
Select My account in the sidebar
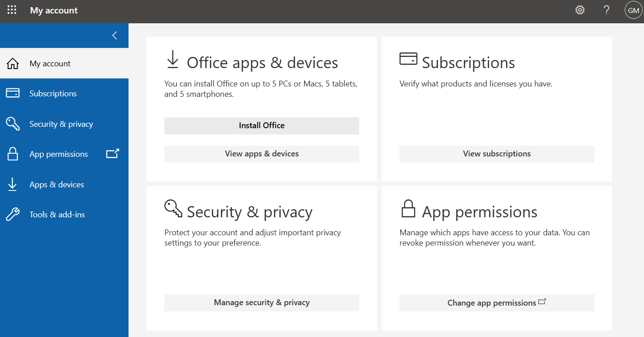point(64,64)
